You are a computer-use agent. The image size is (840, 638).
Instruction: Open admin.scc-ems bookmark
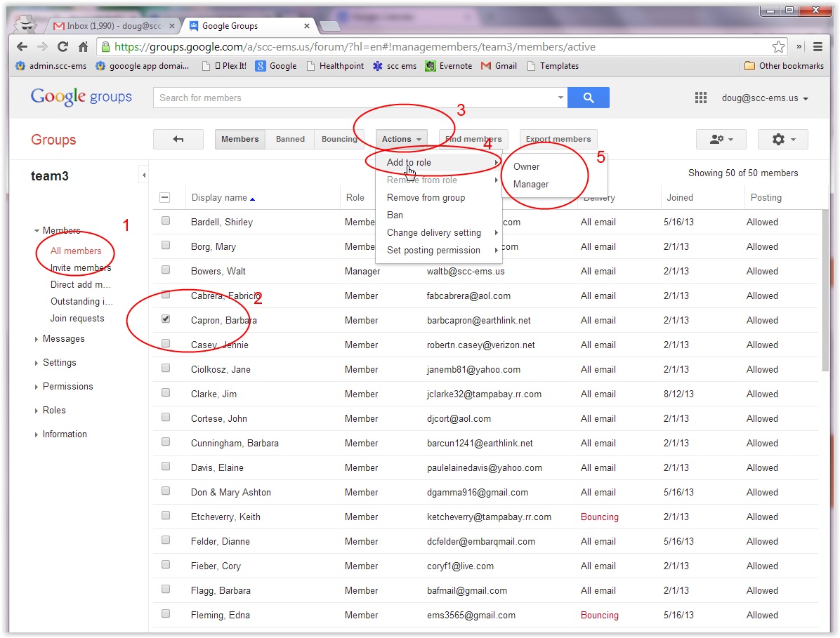(51, 66)
